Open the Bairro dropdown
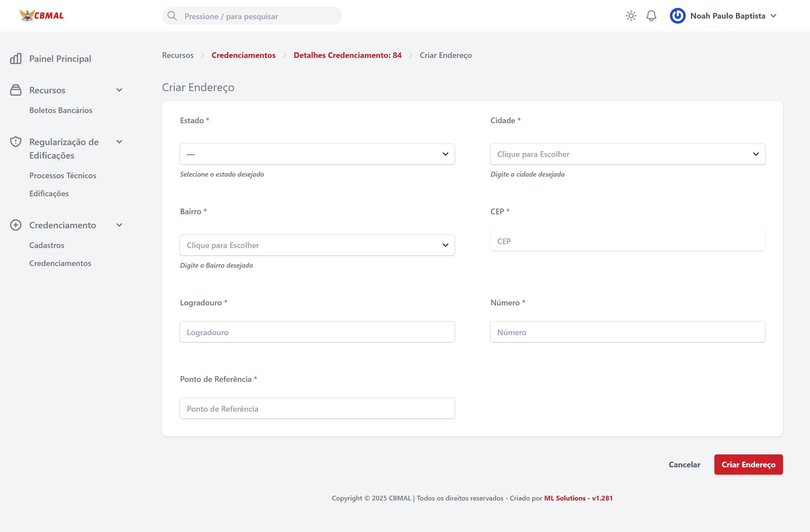Screen dimensions: 810x532 tap(317, 245)
